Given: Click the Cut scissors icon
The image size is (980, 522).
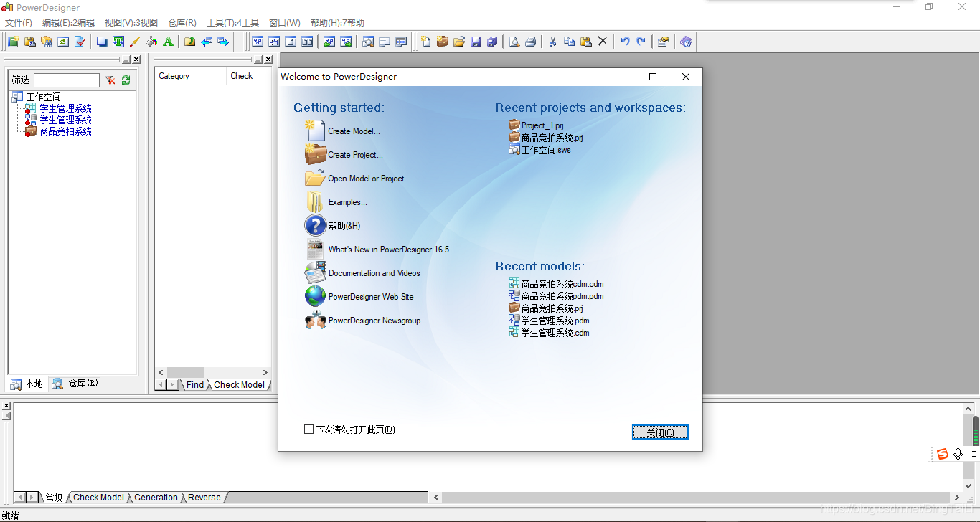Looking at the screenshot, I should pos(552,42).
